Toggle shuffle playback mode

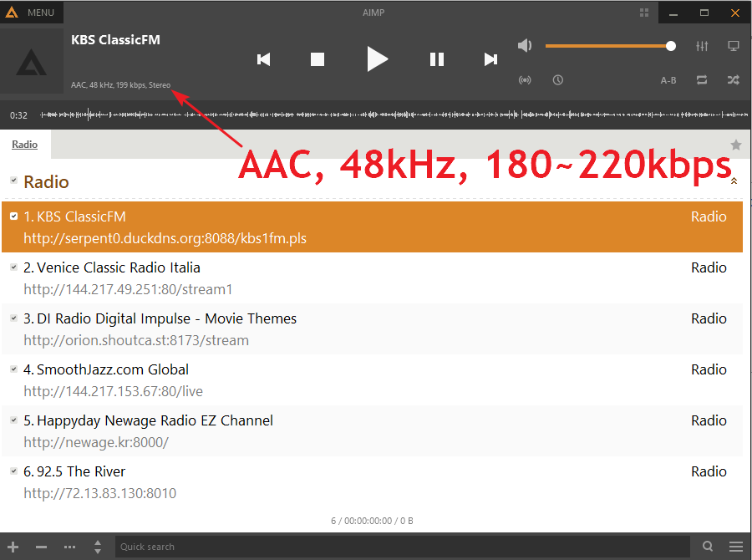click(x=733, y=80)
